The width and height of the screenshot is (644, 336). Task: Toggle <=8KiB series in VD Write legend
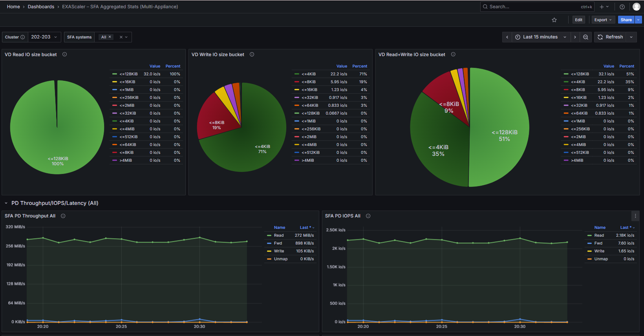(309, 82)
